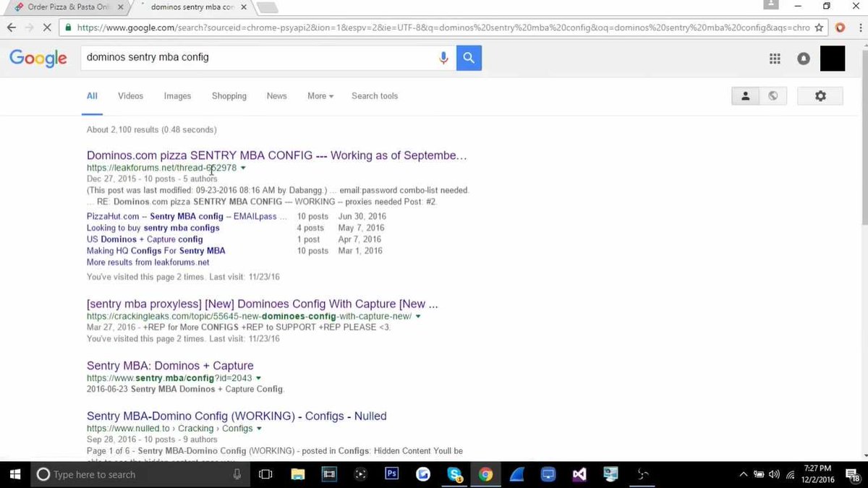Bookmark this page with the star icon
868x488 pixels.
point(819,28)
